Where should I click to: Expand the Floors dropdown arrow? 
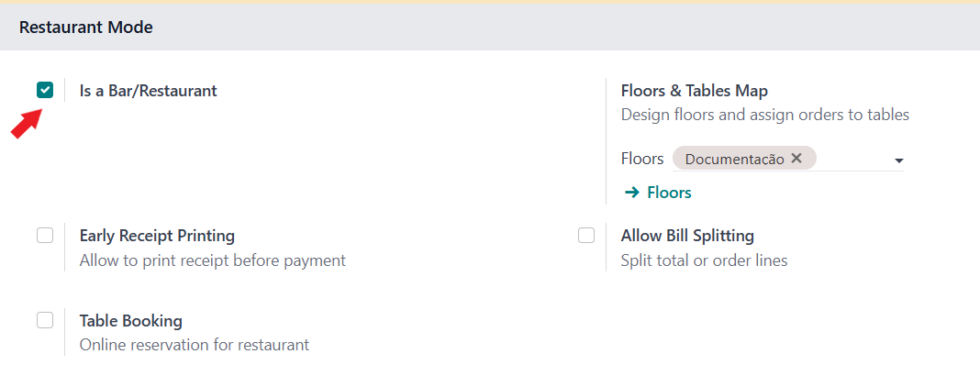898,160
